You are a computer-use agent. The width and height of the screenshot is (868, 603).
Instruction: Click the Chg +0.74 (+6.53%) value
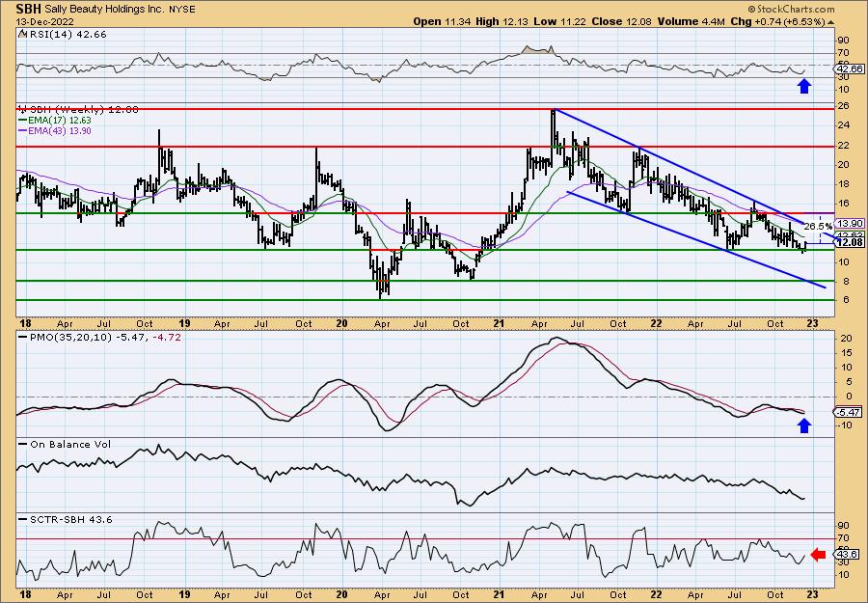pyautogui.click(x=781, y=21)
